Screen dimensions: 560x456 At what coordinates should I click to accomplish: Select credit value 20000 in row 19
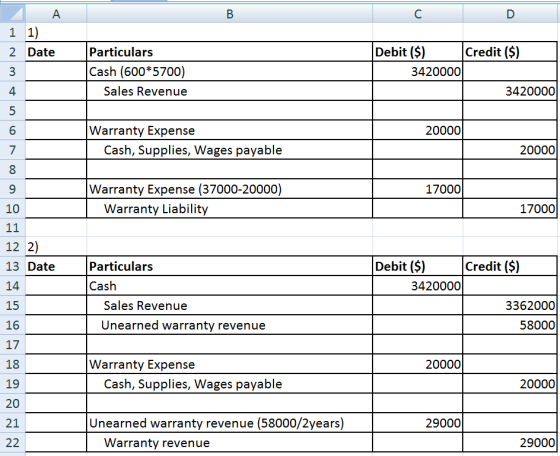510,384
